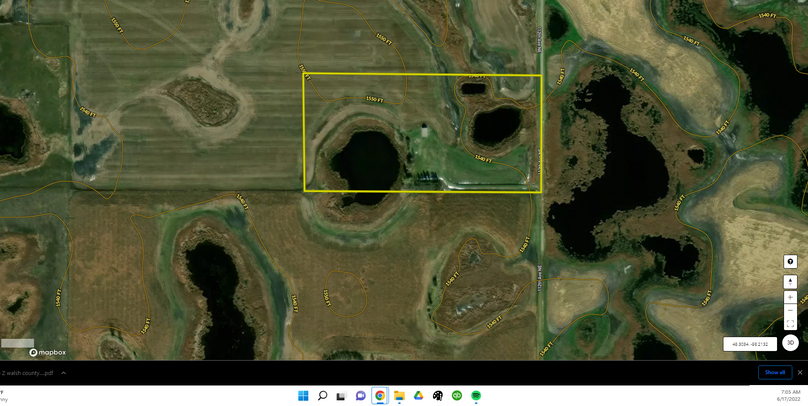Open Spotify from the taskbar
Viewport: 808px width, 406px height.
click(476, 396)
